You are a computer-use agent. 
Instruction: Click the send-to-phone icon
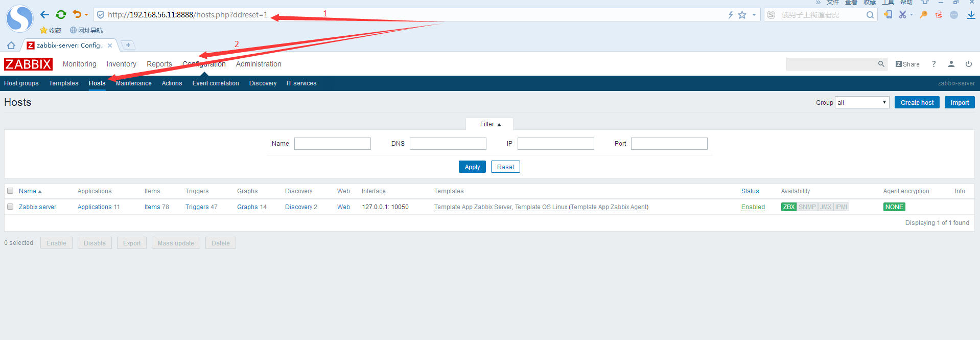tap(888, 15)
